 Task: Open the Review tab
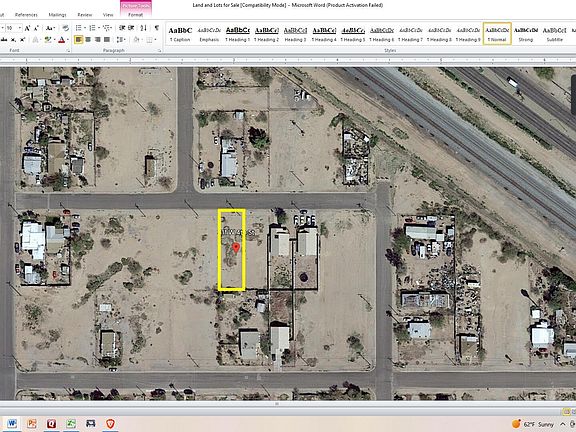[x=85, y=15]
